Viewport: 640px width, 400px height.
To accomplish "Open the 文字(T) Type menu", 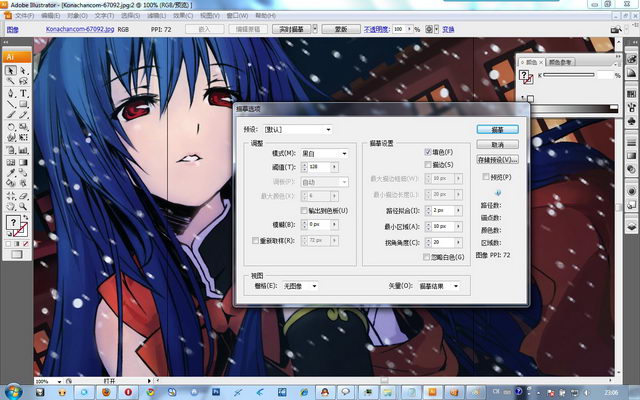I will pos(104,16).
